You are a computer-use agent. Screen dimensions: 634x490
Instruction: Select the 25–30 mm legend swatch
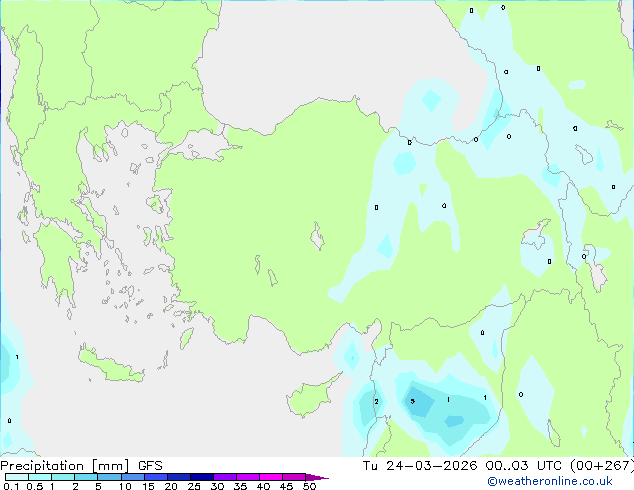(202, 477)
